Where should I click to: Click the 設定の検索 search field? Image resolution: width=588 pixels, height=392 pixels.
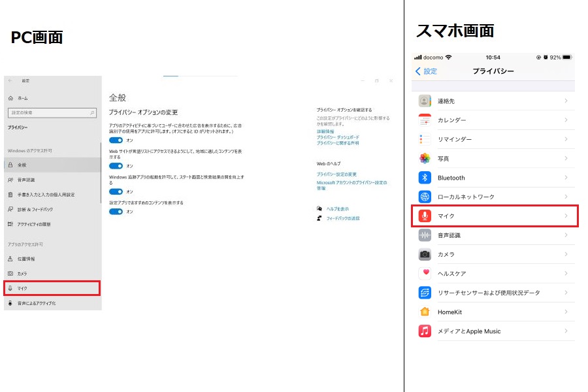(51, 113)
